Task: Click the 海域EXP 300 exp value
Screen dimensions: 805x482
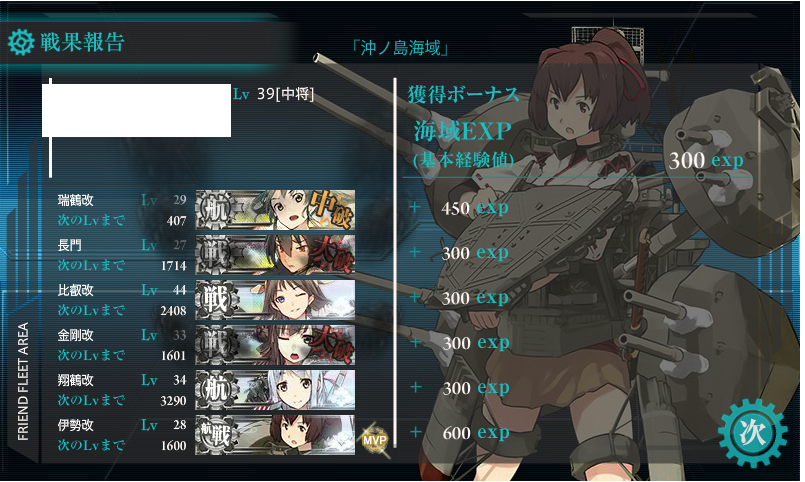Action: [x=706, y=161]
